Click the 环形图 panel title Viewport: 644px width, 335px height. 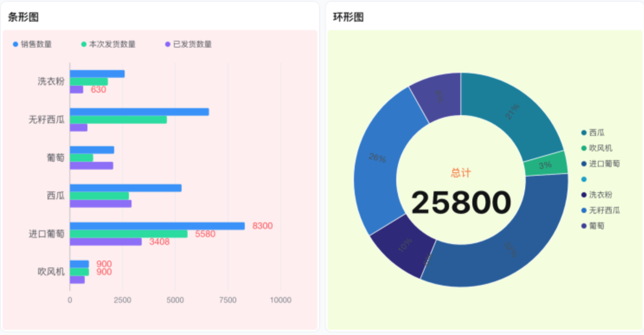(x=348, y=17)
